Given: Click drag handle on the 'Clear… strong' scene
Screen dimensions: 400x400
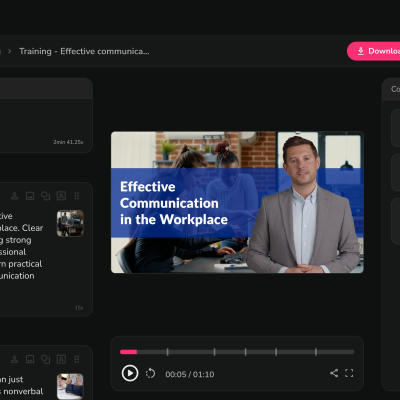Looking at the screenshot, I should pos(77,196).
